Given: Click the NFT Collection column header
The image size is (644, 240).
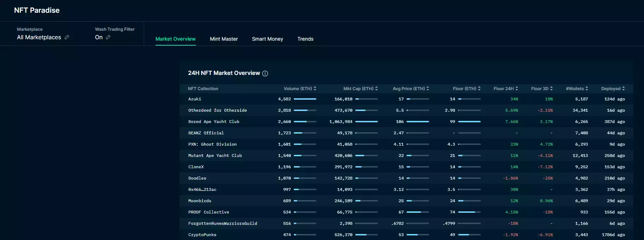Looking at the screenshot, I should (203, 89).
